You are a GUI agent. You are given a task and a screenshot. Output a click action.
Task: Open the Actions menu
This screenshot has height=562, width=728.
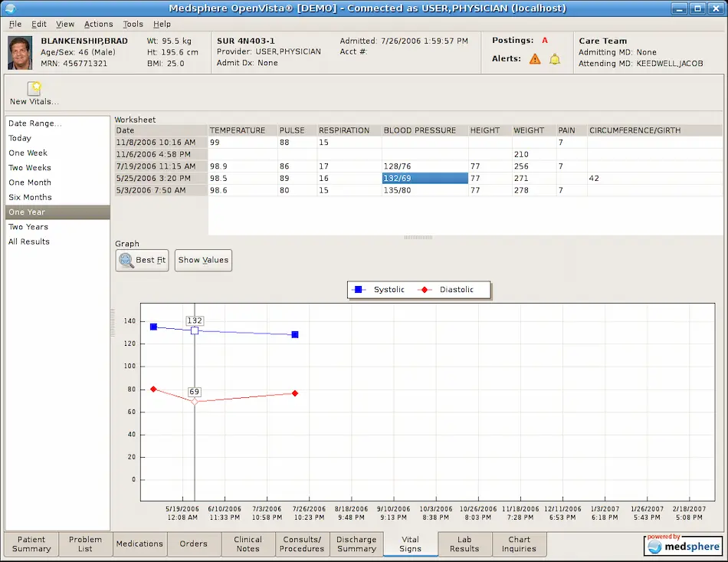[x=98, y=24]
